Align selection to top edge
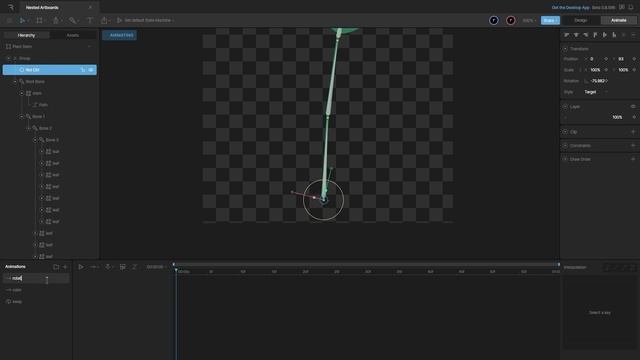640x360 pixels. 595,35
